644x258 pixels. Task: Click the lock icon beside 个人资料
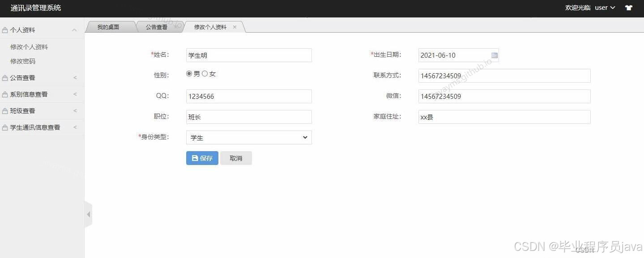coord(5,30)
